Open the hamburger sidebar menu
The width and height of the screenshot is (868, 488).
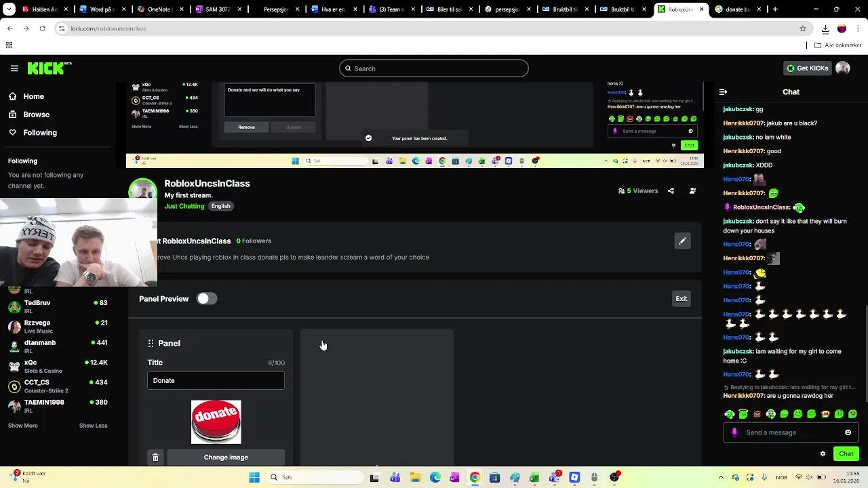14,68
